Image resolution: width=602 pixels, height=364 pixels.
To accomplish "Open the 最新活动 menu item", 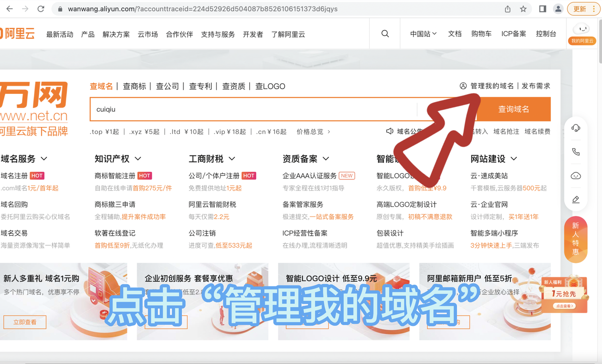I will click(x=60, y=34).
